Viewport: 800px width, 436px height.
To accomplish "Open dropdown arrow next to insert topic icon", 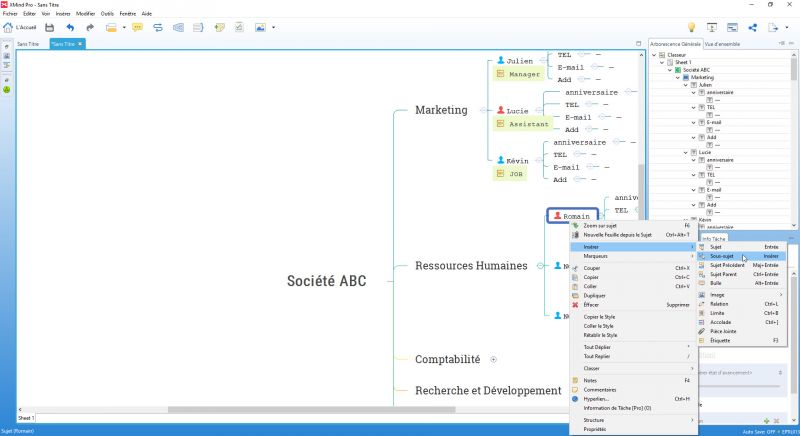I will (x=124, y=28).
